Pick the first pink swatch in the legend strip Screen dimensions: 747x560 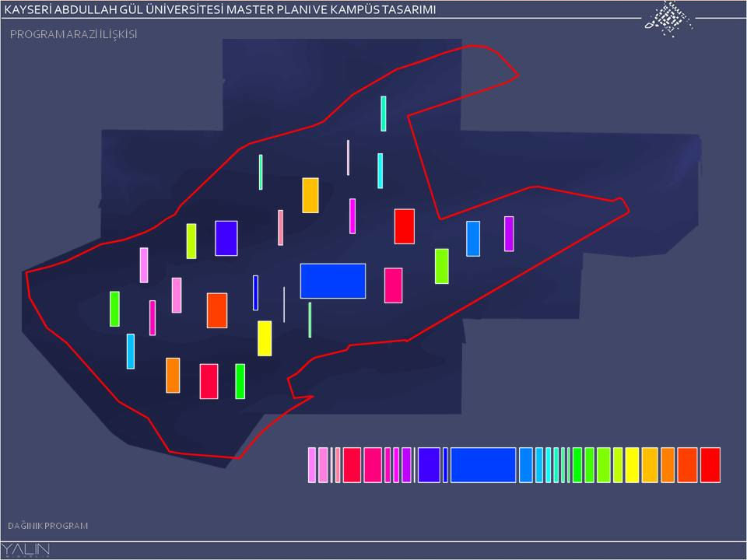tap(312, 465)
